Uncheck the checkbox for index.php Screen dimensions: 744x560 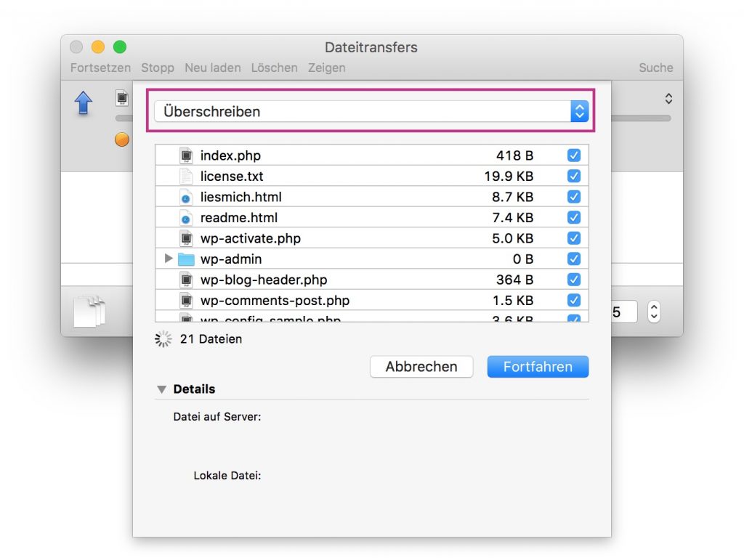pyautogui.click(x=574, y=155)
